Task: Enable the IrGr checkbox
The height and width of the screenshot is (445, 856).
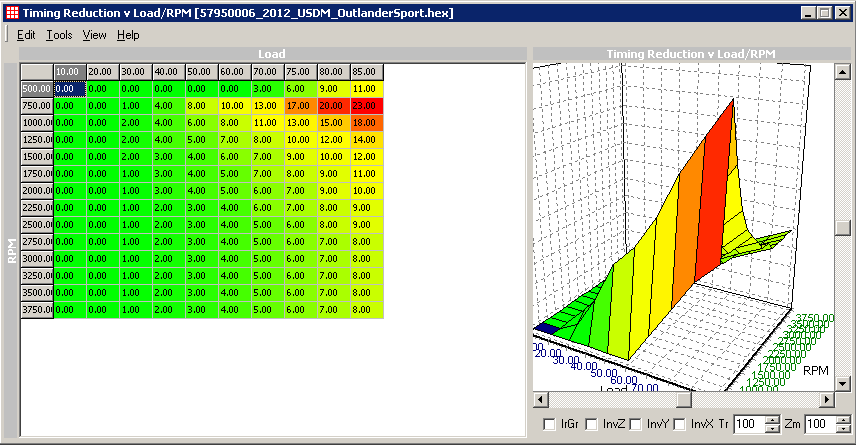Action: (x=548, y=425)
